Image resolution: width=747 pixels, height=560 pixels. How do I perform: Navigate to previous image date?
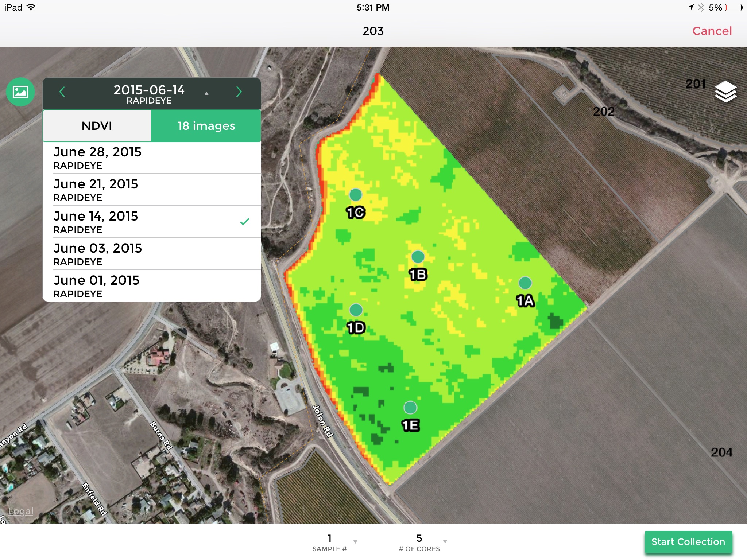[61, 92]
